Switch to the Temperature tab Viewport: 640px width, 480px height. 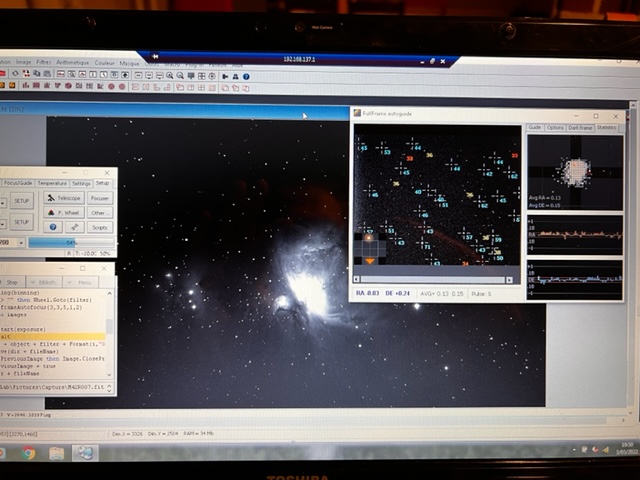(52, 183)
